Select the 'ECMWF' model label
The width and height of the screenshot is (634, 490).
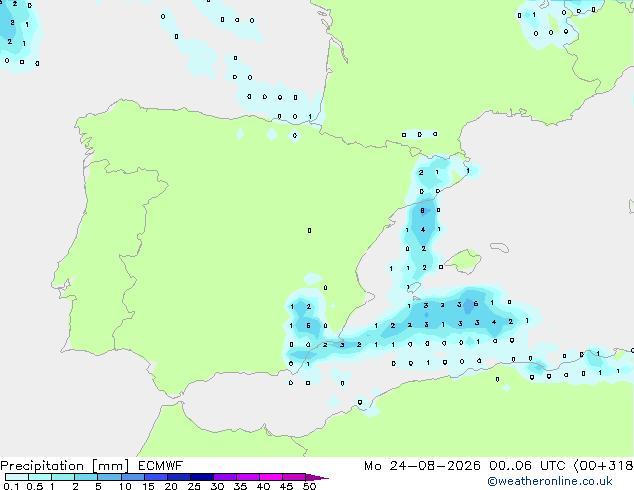(161, 466)
